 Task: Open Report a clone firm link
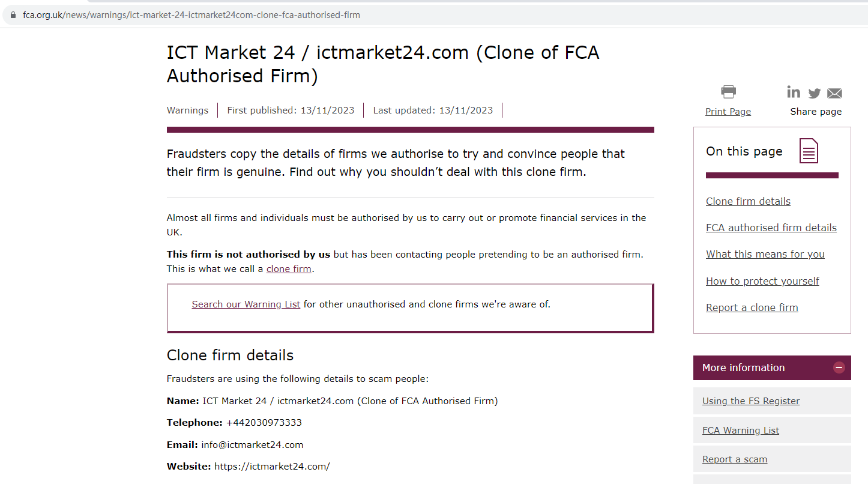[752, 307]
